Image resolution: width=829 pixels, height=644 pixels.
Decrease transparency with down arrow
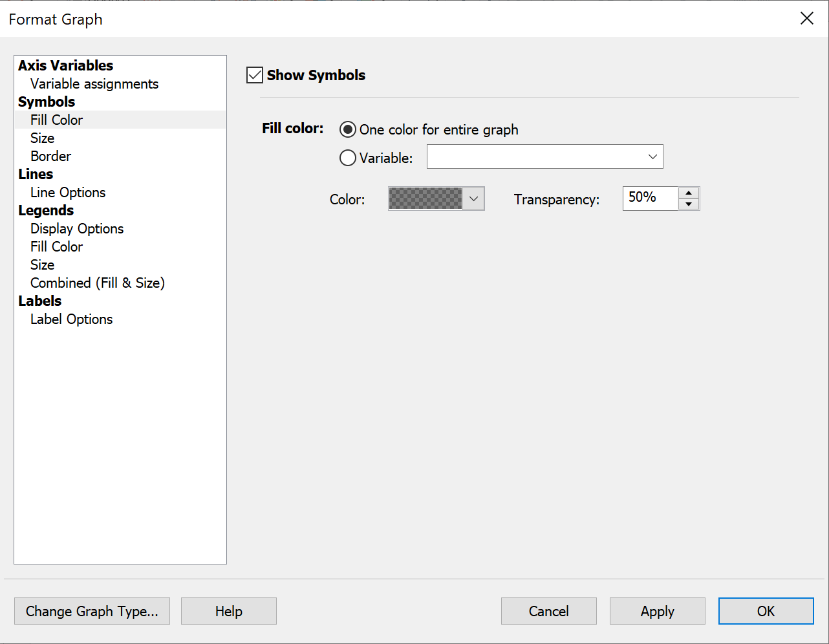(689, 204)
